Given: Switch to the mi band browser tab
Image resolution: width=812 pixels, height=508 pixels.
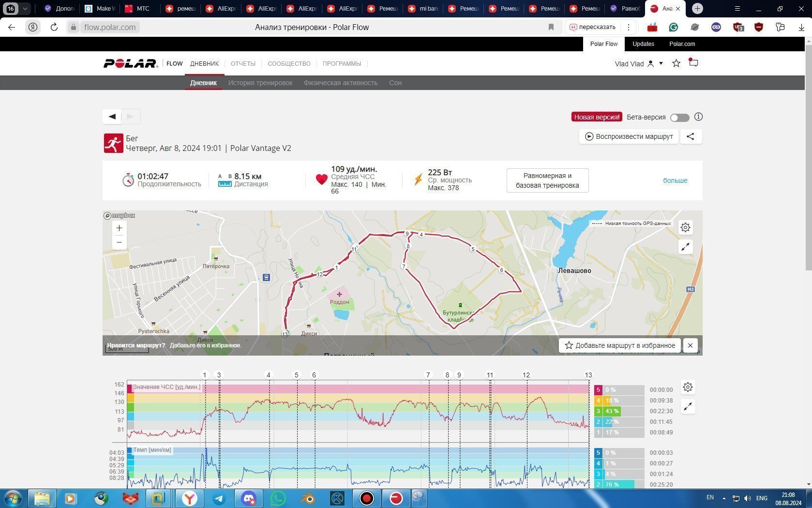Looking at the screenshot, I should tap(423, 8).
